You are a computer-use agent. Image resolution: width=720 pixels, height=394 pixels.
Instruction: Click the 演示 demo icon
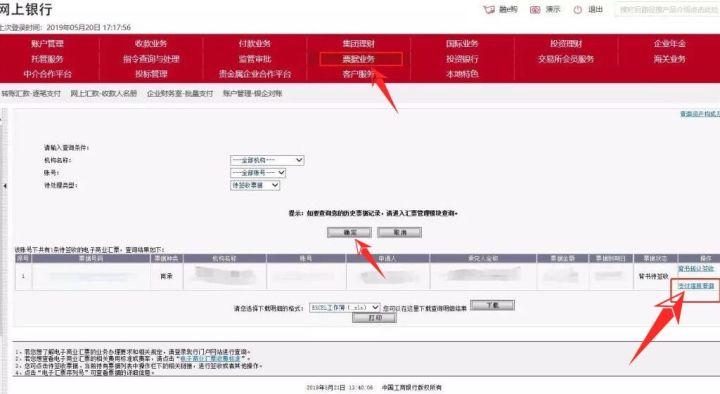[x=535, y=10]
